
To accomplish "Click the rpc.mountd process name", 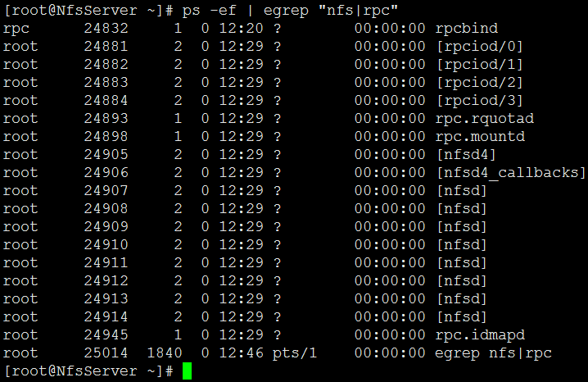I will tap(480, 137).
